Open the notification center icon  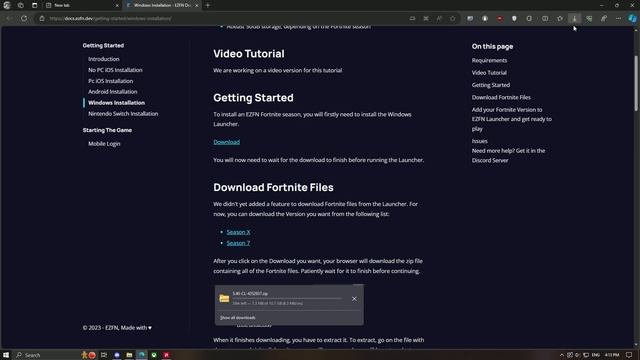(x=629, y=355)
